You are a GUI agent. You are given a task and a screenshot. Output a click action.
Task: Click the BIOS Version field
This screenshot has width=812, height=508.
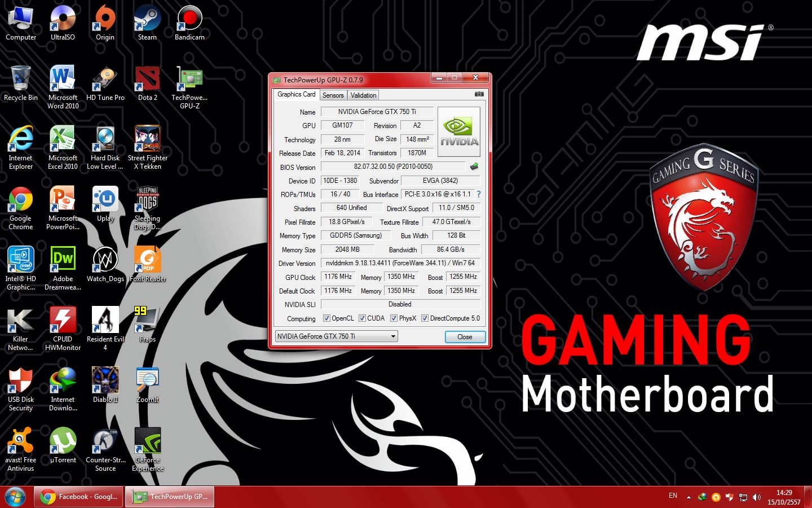pyautogui.click(x=393, y=167)
